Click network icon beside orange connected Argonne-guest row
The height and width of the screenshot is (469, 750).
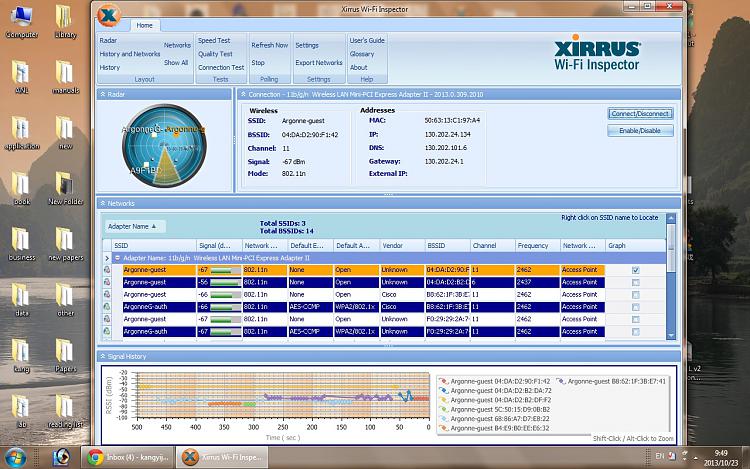tap(107, 270)
